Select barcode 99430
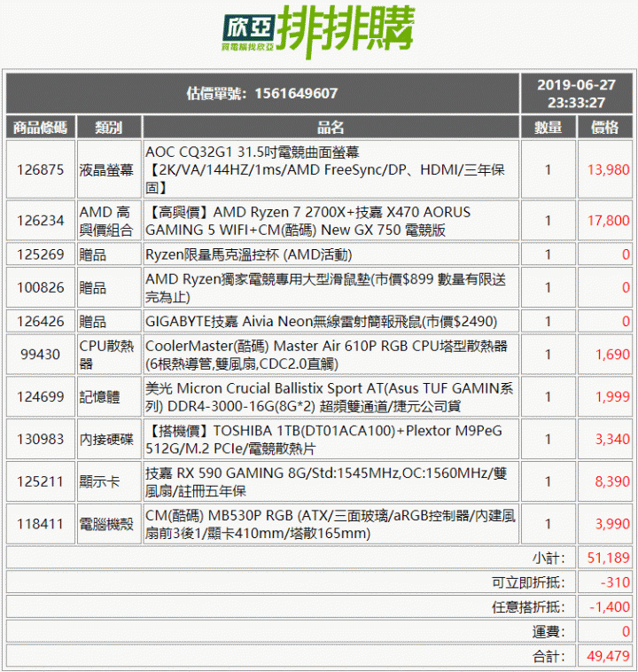638x672 pixels. 40,355
